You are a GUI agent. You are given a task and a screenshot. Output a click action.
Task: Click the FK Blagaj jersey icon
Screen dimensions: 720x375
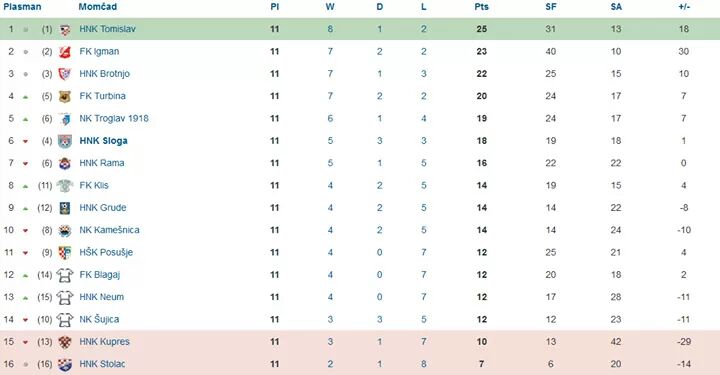(65, 275)
